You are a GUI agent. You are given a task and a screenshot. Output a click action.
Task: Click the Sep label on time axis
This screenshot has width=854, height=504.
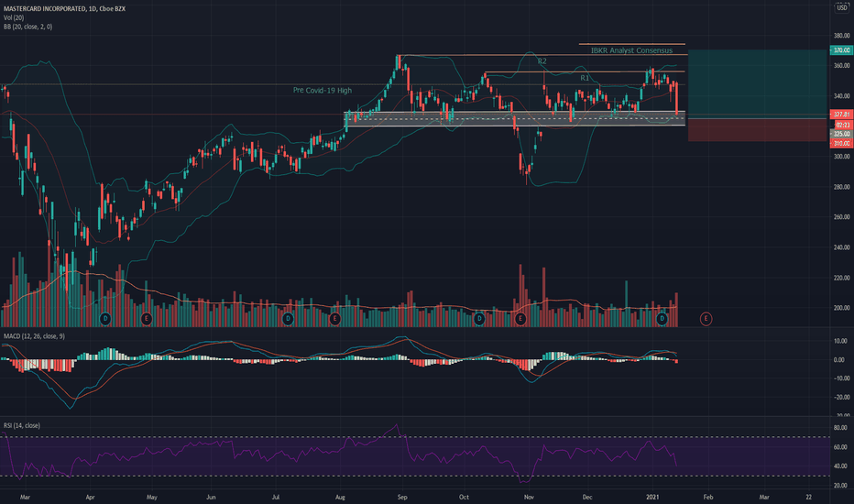402,497
